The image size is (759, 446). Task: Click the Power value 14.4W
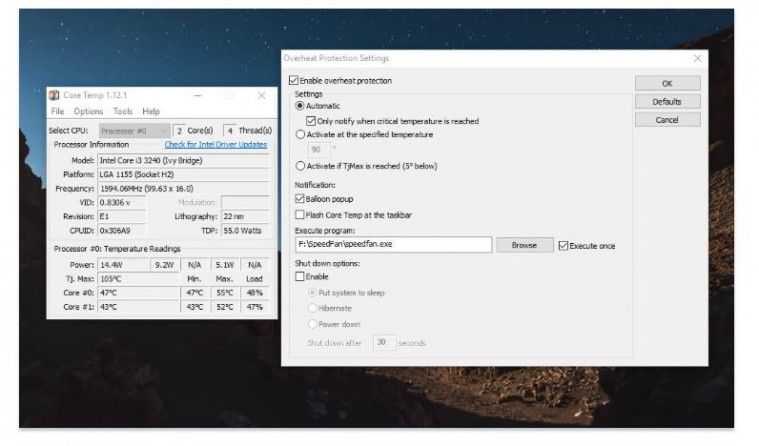coord(123,265)
